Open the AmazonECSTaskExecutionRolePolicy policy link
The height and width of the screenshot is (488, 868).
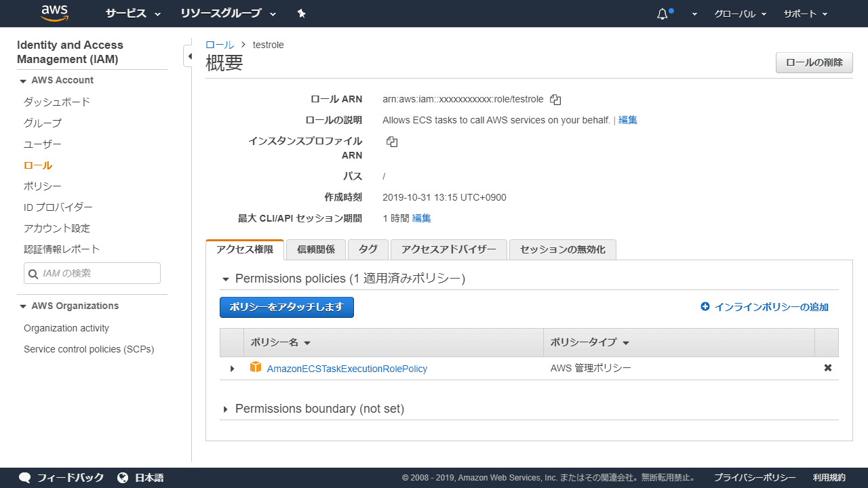coord(347,369)
